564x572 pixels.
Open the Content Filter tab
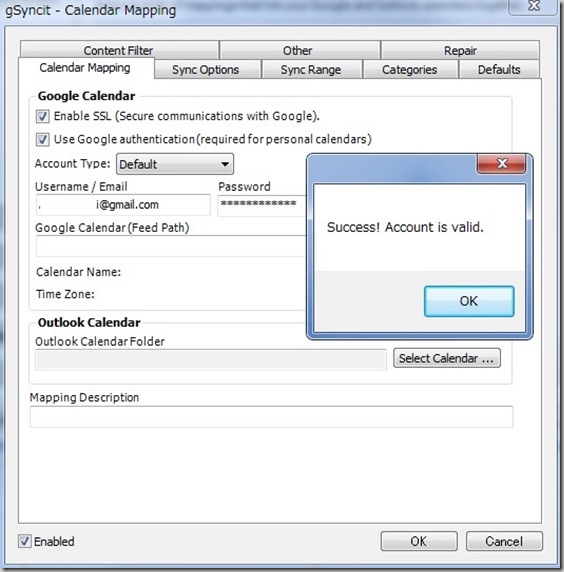point(119,50)
